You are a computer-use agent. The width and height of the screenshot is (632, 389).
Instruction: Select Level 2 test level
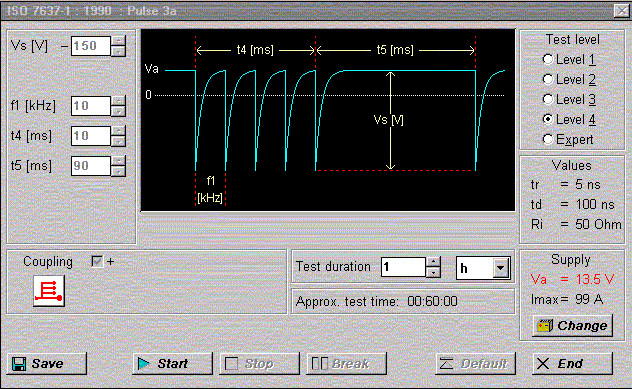pyautogui.click(x=569, y=79)
